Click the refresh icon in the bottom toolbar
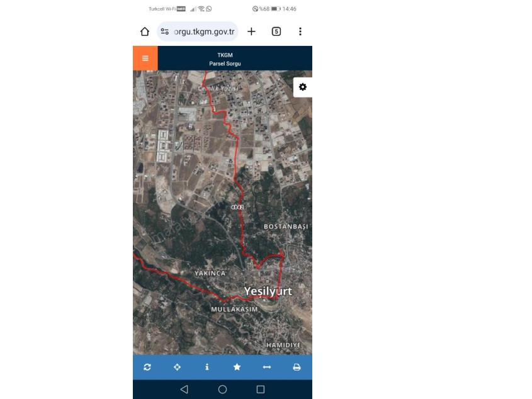The image size is (532, 399). coord(147,367)
